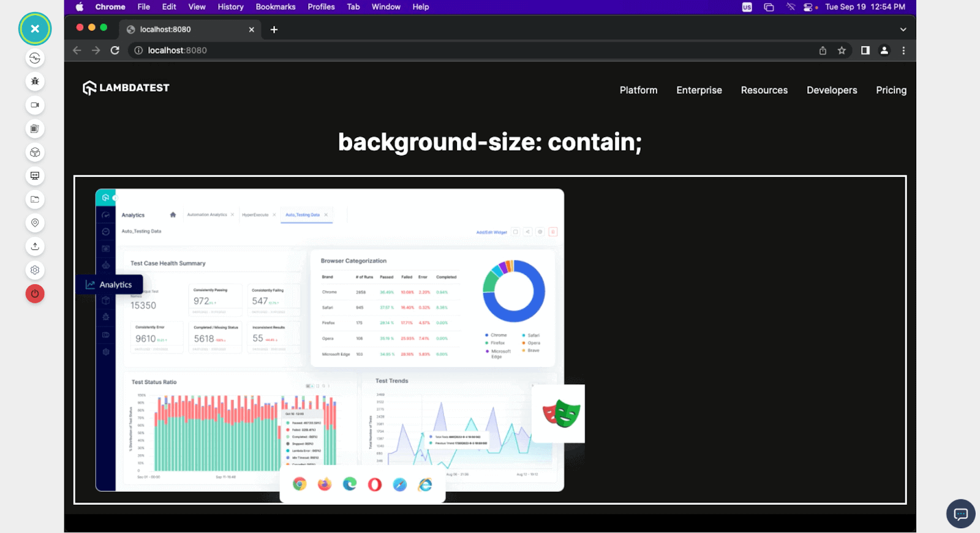Toggle the Chrome side panel
The height and width of the screenshot is (533, 980).
coord(865,50)
